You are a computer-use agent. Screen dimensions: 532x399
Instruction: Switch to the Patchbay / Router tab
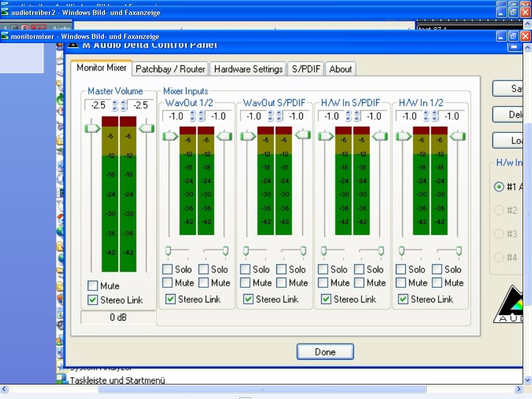170,69
